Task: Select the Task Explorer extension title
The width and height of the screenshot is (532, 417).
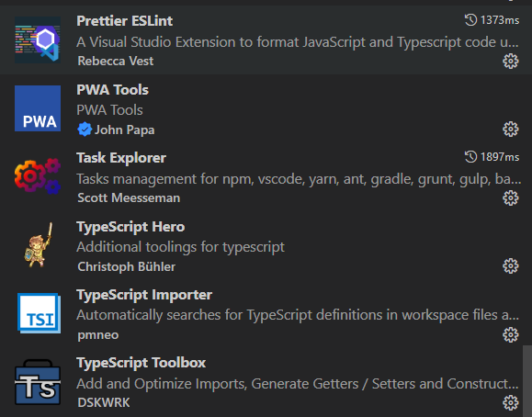Action: coord(121,158)
